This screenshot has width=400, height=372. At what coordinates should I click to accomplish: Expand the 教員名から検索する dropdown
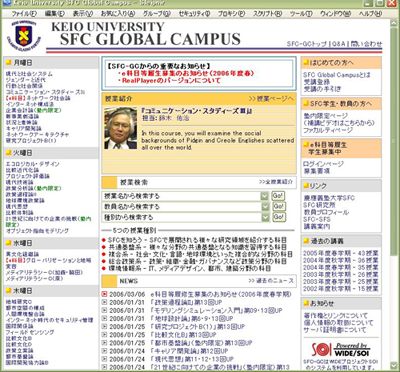tap(265, 207)
